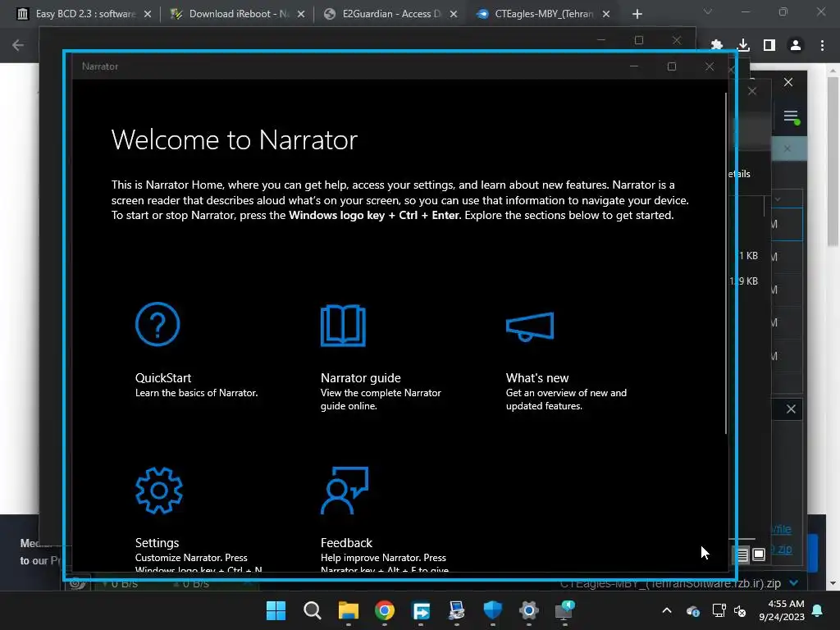The image size is (840, 630).
Task: Select the QuickStart heading text
Action: point(163,377)
